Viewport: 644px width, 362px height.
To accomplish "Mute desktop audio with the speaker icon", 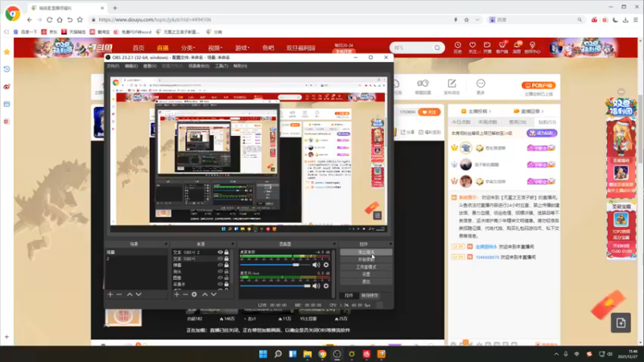I will pos(316,265).
